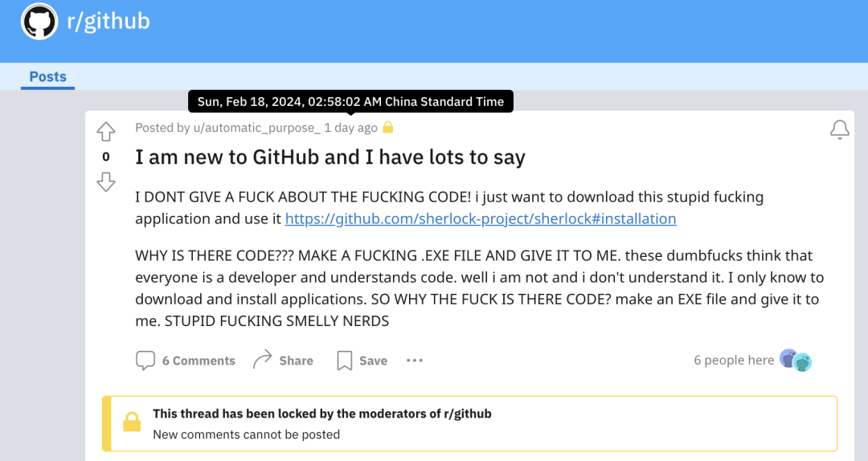Click the user avatars beside people here
The image size is (868, 461).
click(796, 361)
